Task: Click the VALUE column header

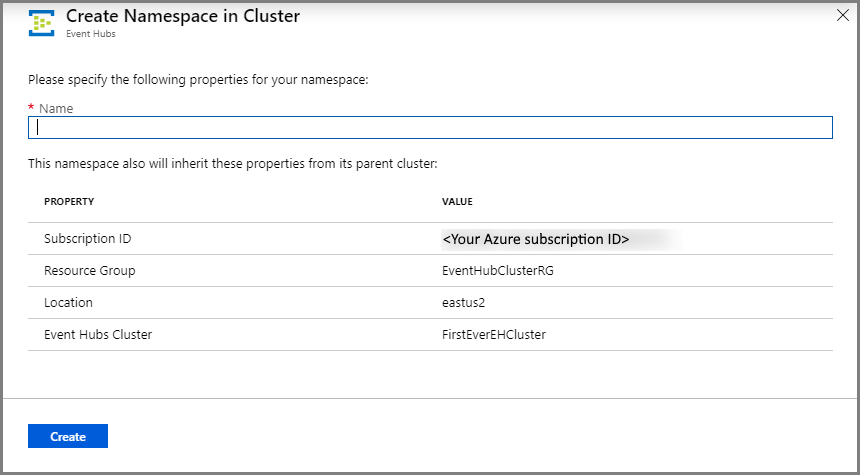Action: point(457,201)
